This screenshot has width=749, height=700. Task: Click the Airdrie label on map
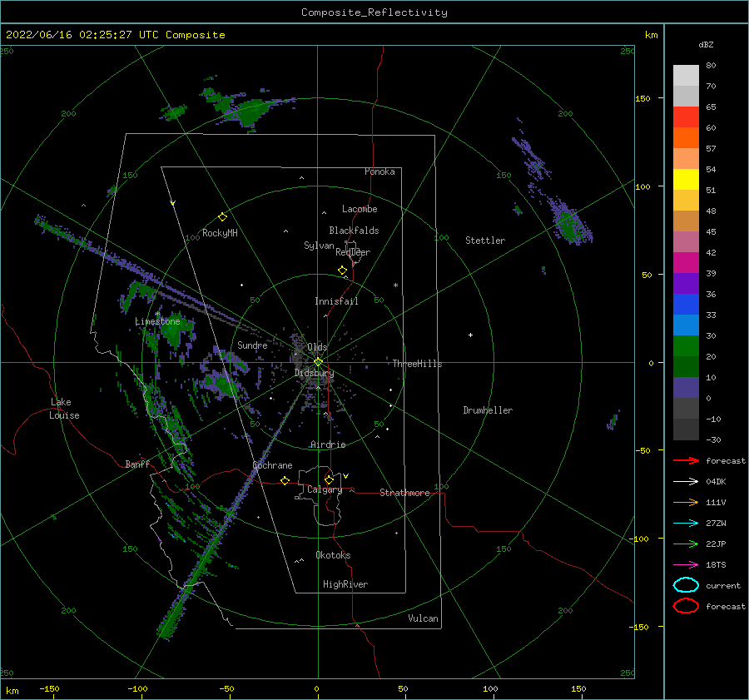tap(328, 444)
